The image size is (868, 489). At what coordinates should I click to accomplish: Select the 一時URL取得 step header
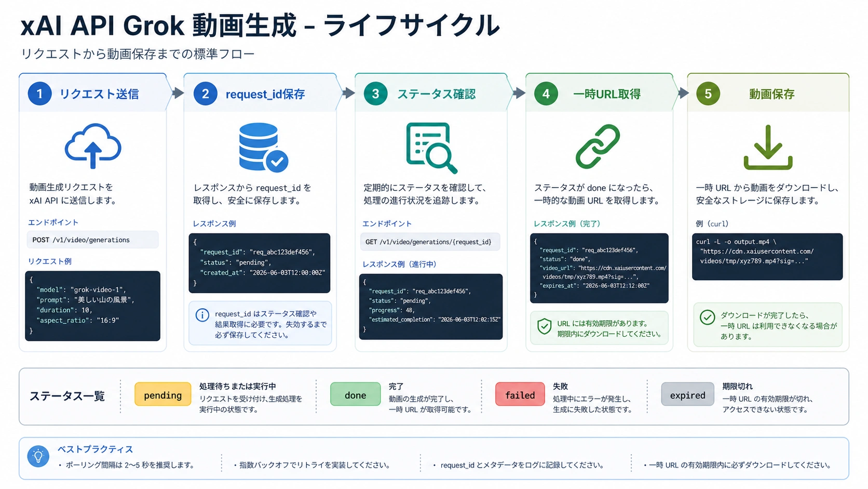pyautogui.click(x=601, y=94)
